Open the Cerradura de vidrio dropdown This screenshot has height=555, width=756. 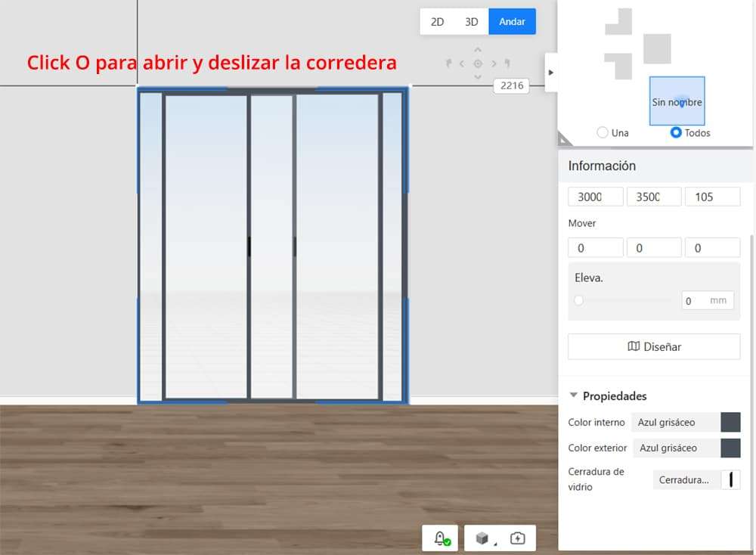point(686,480)
